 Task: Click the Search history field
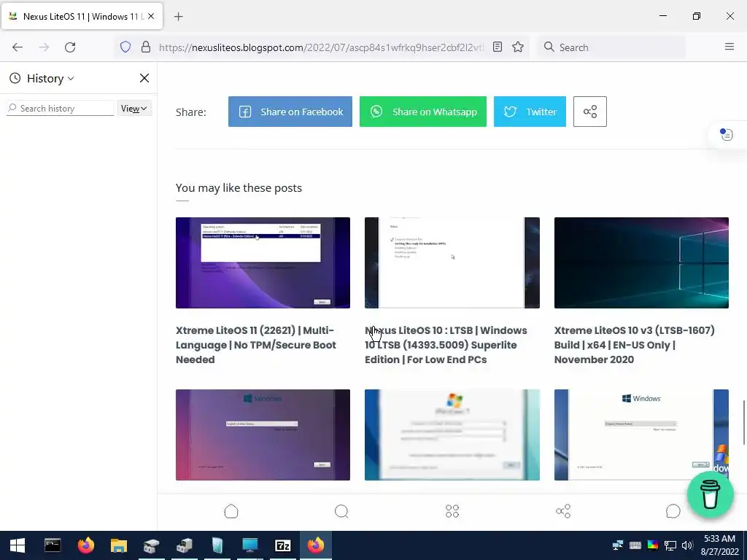60,108
